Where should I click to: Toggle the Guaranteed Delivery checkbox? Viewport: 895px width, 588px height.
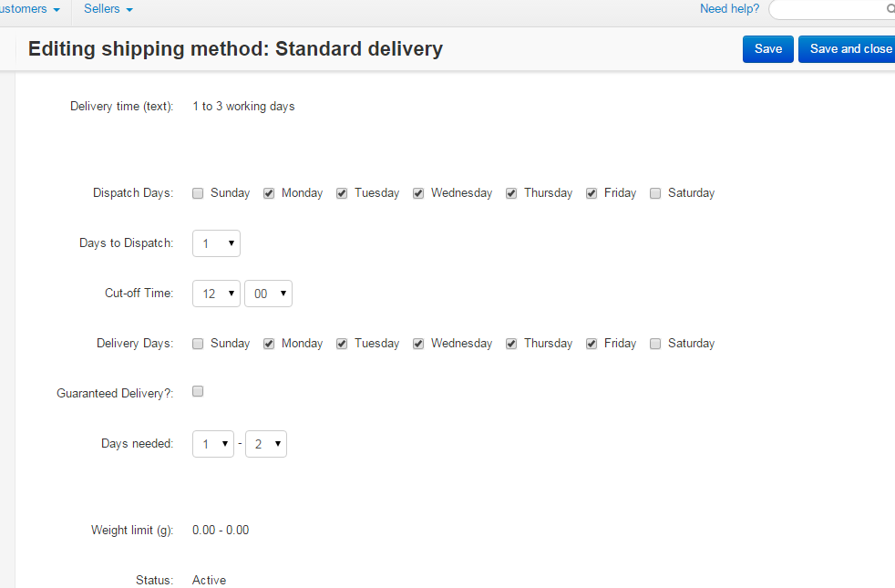tap(198, 391)
